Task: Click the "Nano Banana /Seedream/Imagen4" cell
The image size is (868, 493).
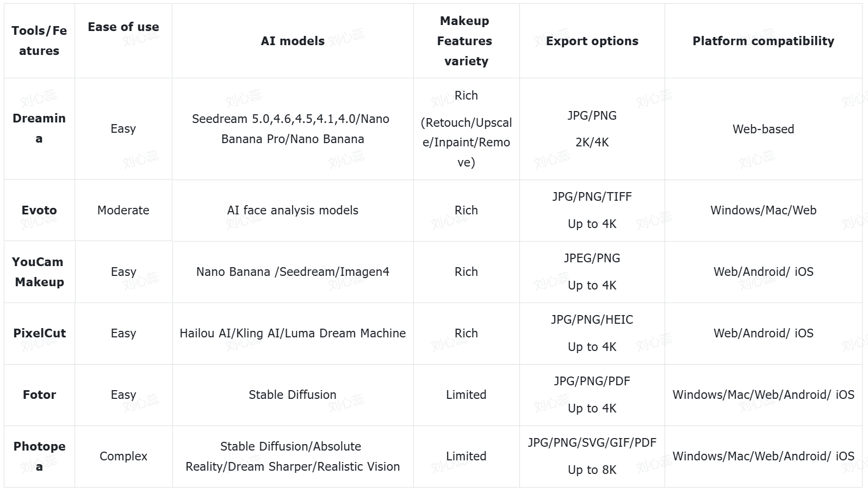Action: [x=293, y=272]
